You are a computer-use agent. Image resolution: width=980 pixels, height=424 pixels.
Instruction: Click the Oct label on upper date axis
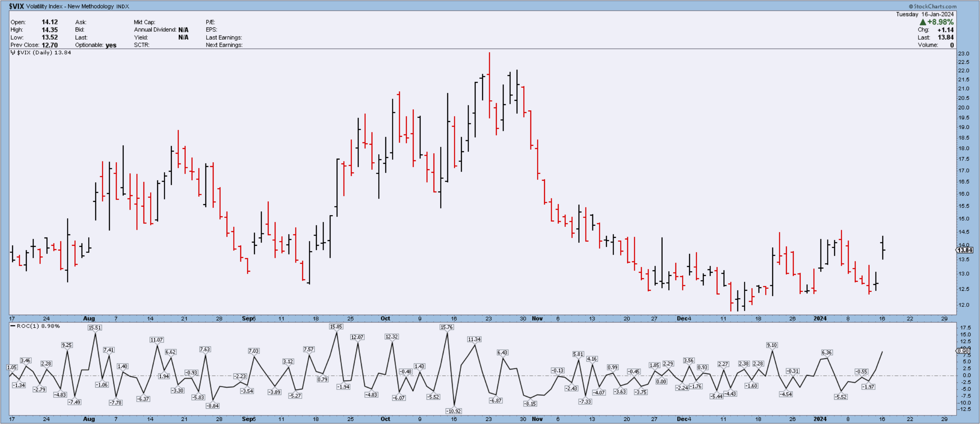pyautogui.click(x=385, y=319)
